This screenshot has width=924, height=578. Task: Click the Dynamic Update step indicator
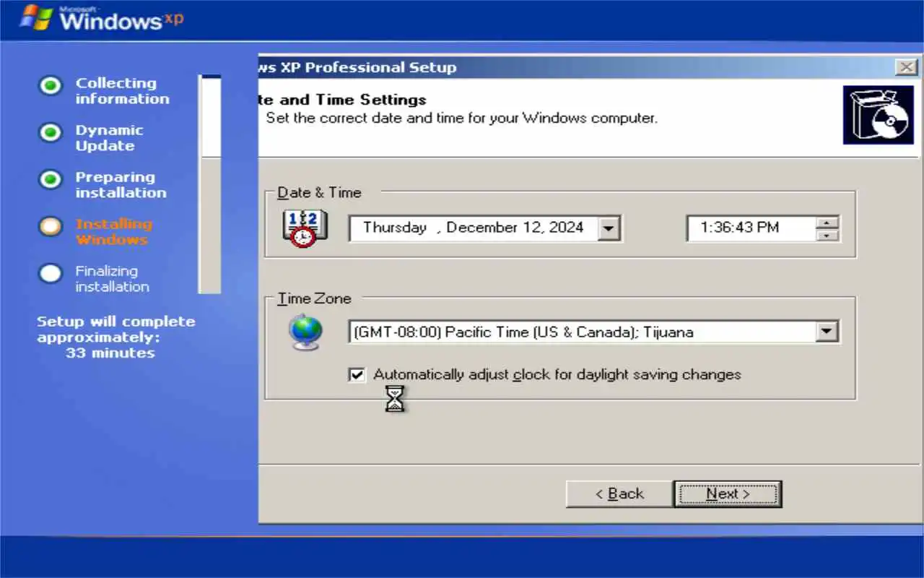point(50,133)
